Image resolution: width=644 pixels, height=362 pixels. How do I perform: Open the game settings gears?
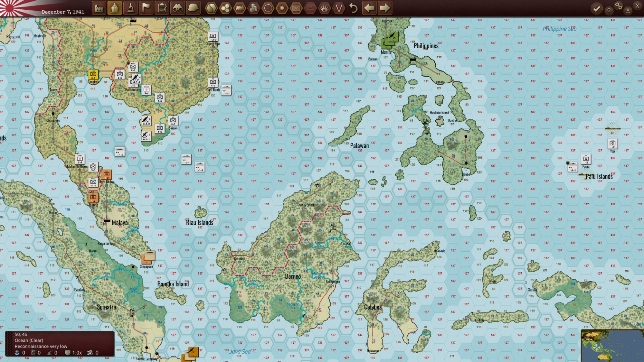[x=618, y=6]
